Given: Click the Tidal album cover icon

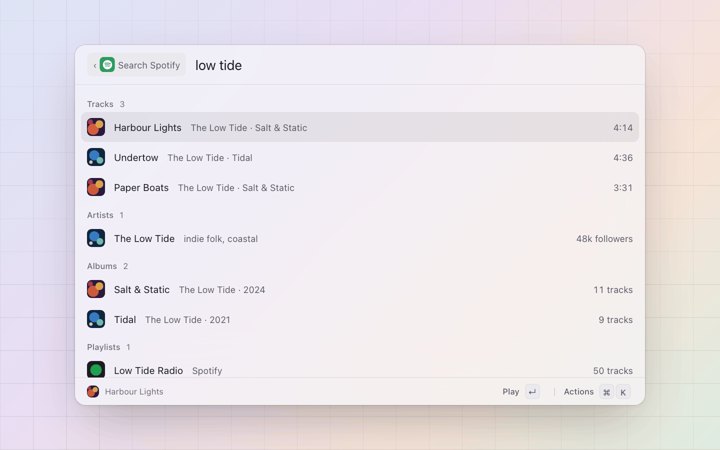Looking at the screenshot, I should 96,319.
